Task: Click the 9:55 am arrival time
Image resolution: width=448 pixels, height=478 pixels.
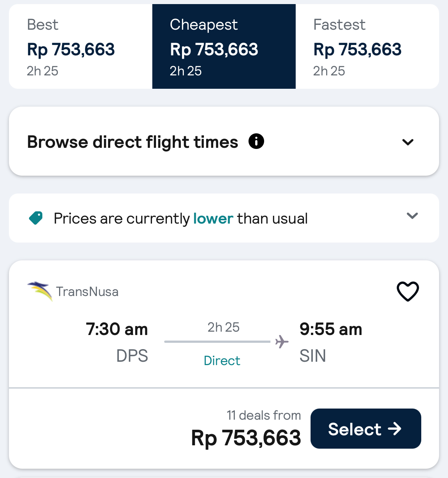Action: point(331,329)
